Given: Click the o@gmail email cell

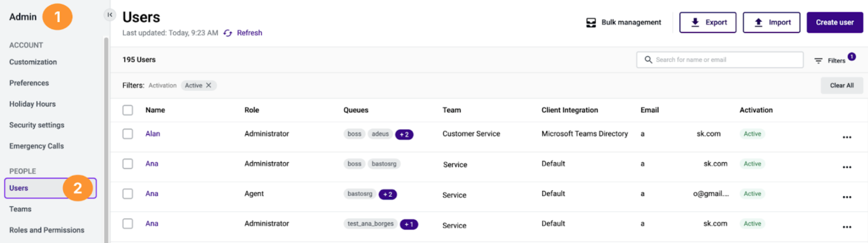Looking at the screenshot, I should [711, 194].
